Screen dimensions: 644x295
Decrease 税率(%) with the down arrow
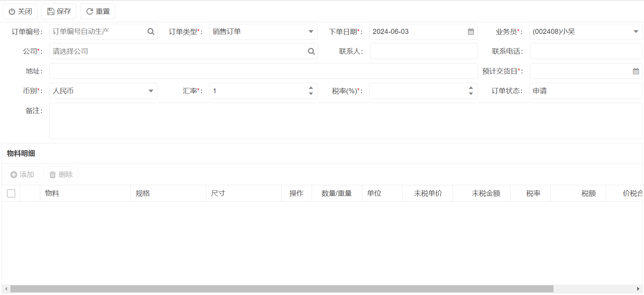(471, 94)
